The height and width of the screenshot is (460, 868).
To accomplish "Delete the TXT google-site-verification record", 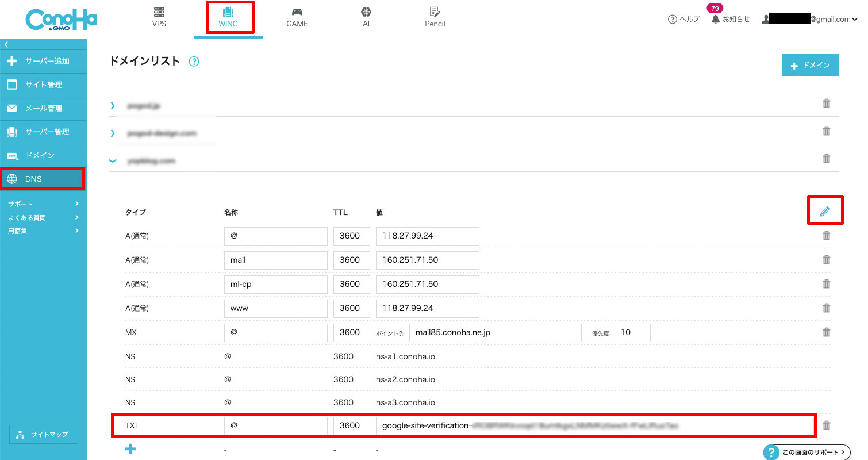I will (x=827, y=425).
